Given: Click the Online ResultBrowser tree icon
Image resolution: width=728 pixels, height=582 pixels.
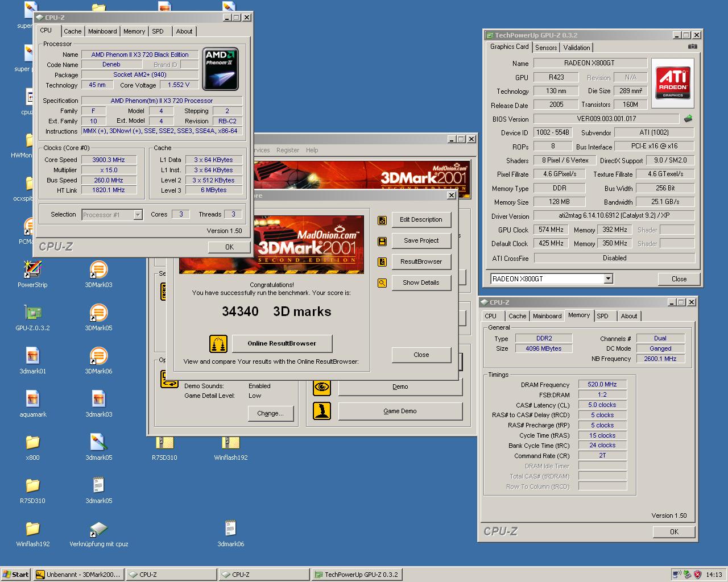Looking at the screenshot, I should [x=218, y=344].
